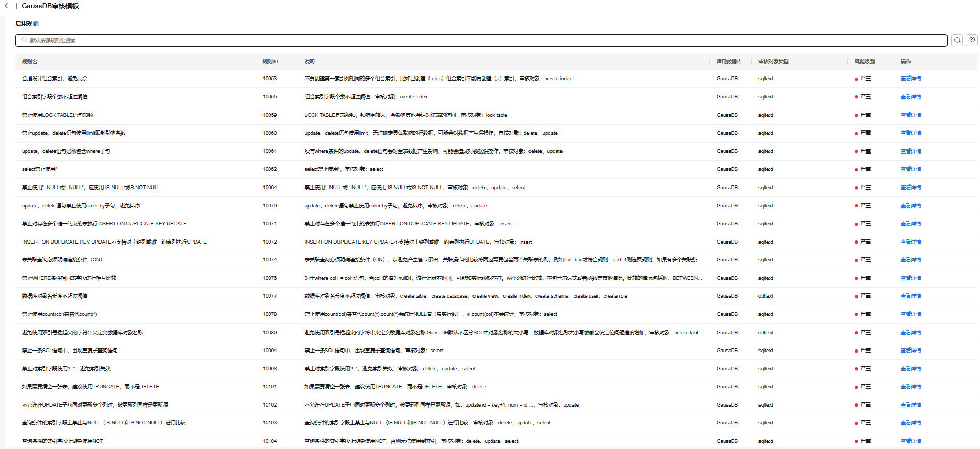
Task: Select rule name 合理设计组合索引，避免冗余
Action: [55, 79]
